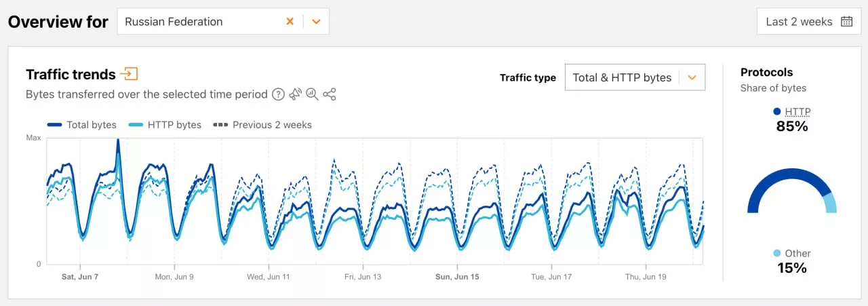The image size is (868, 306).
Task: Toggle HTTP bytes series in legend
Action: pyautogui.click(x=165, y=125)
